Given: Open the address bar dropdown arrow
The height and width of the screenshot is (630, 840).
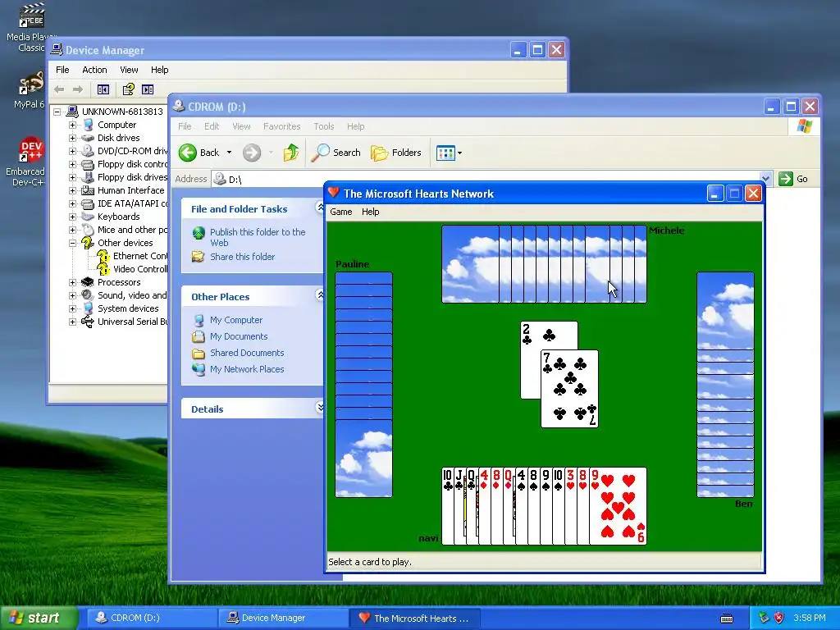Looking at the screenshot, I should [766, 179].
